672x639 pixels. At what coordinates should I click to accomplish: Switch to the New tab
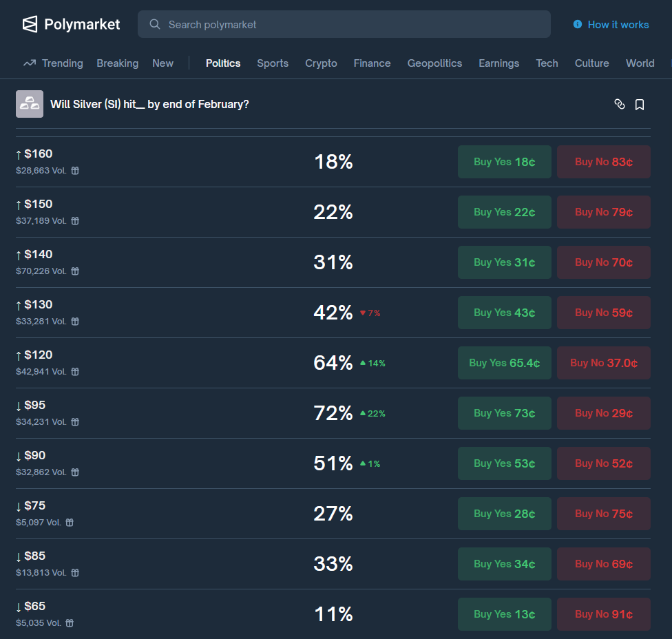point(163,63)
